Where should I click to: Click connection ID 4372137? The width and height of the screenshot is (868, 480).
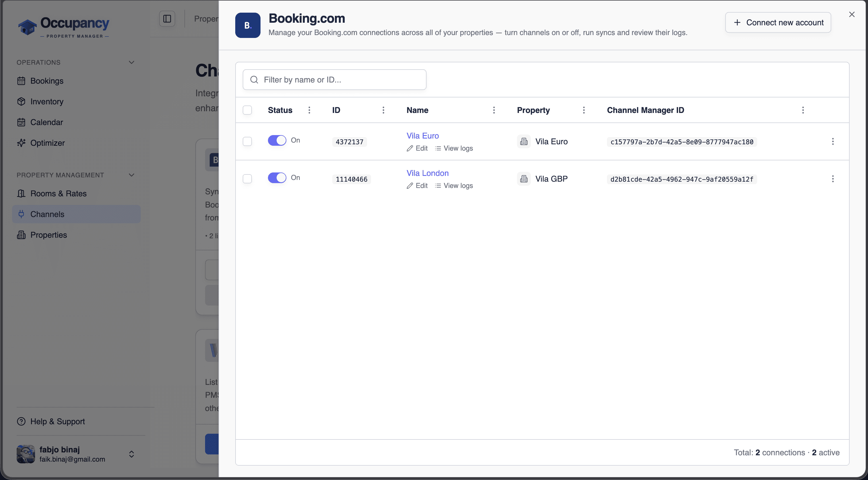click(x=350, y=142)
